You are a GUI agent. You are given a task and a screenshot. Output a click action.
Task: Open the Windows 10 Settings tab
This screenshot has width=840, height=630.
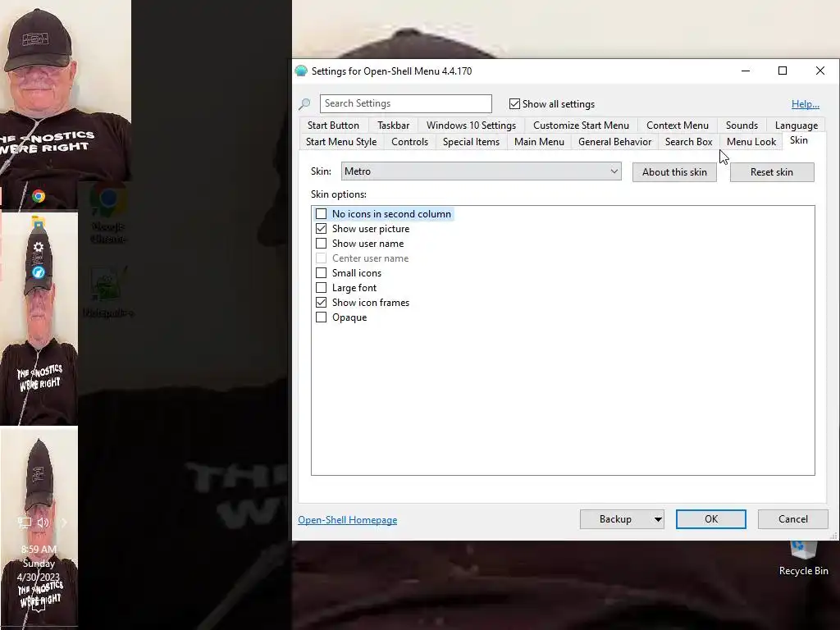pos(471,126)
